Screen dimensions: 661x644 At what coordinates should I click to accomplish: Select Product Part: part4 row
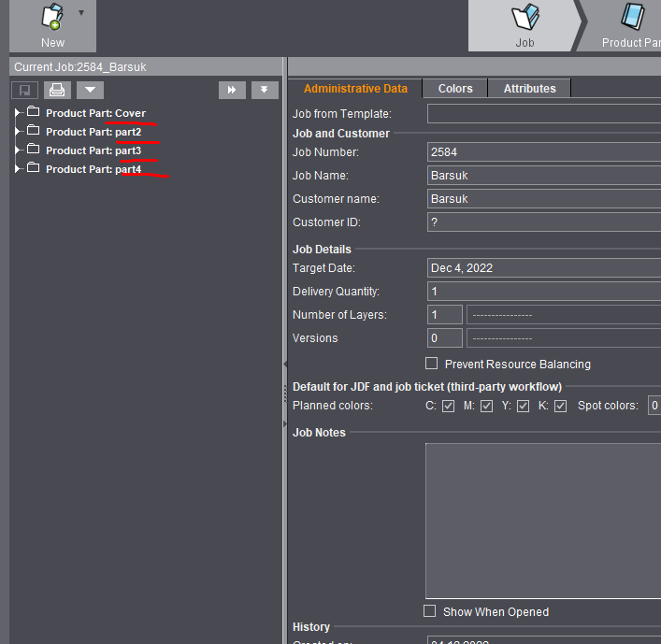tap(93, 169)
